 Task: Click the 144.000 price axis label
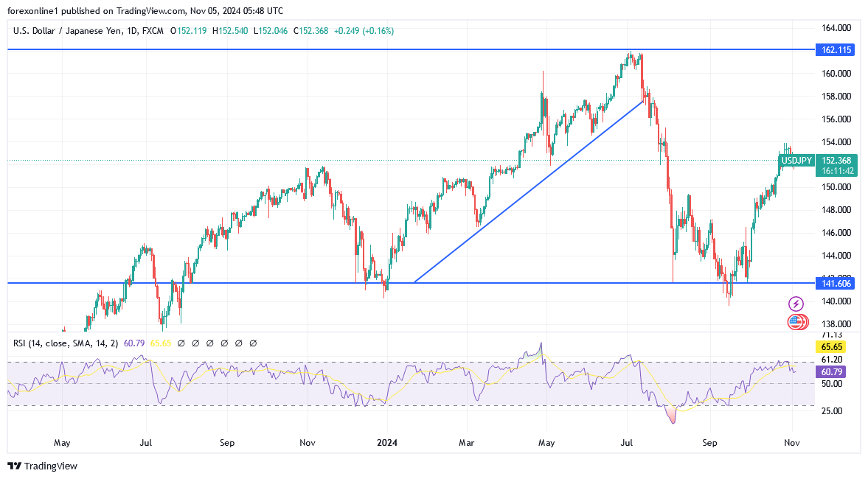click(836, 256)
